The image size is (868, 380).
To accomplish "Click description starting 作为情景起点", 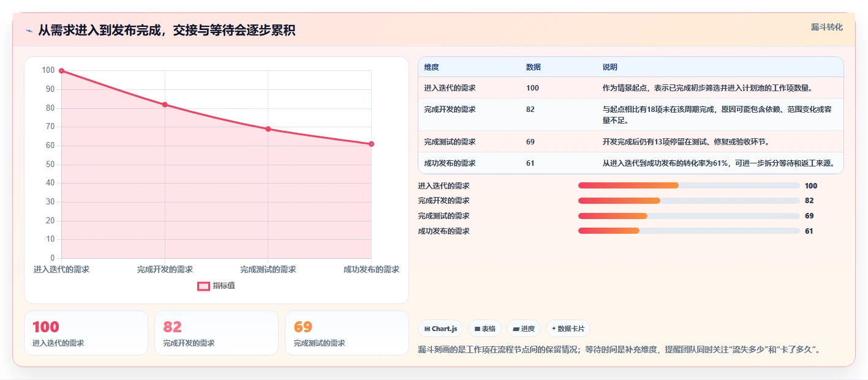I will [x=708, y=88].
